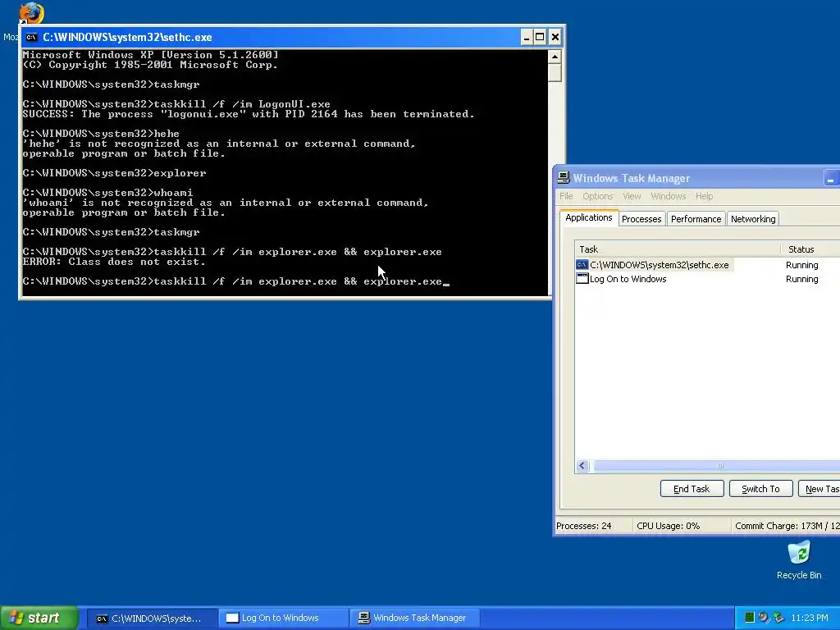Click the 'C:\WINDOWS\system32>hehe' command line
The height and width of the screenshot is (630, 840).
pyautogui.click(x=101, y=134)
